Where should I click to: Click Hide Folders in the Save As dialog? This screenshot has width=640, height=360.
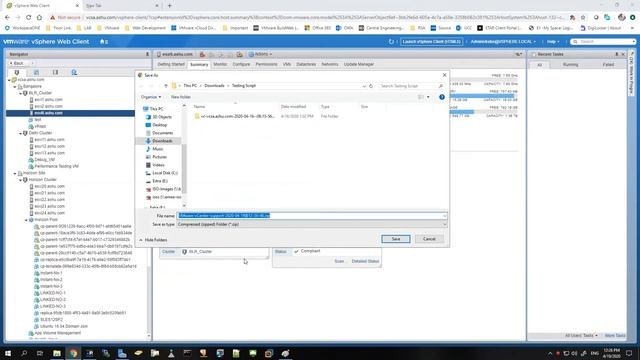pos(153,240)
